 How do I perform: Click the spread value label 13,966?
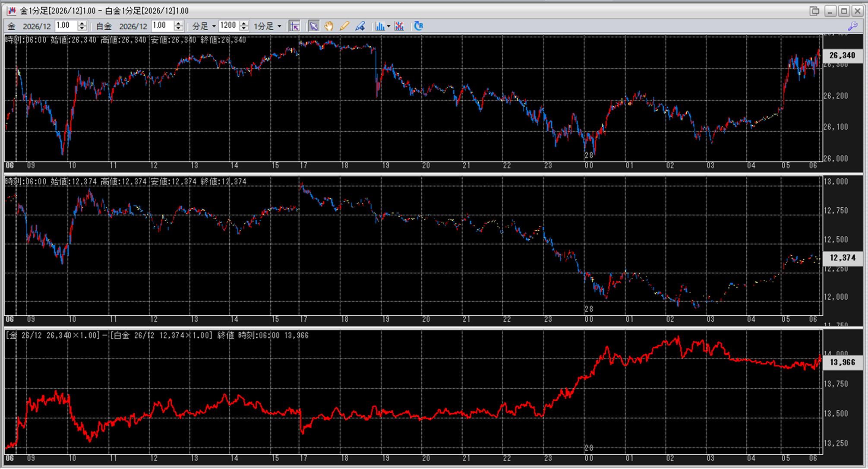tap(842, 362)
